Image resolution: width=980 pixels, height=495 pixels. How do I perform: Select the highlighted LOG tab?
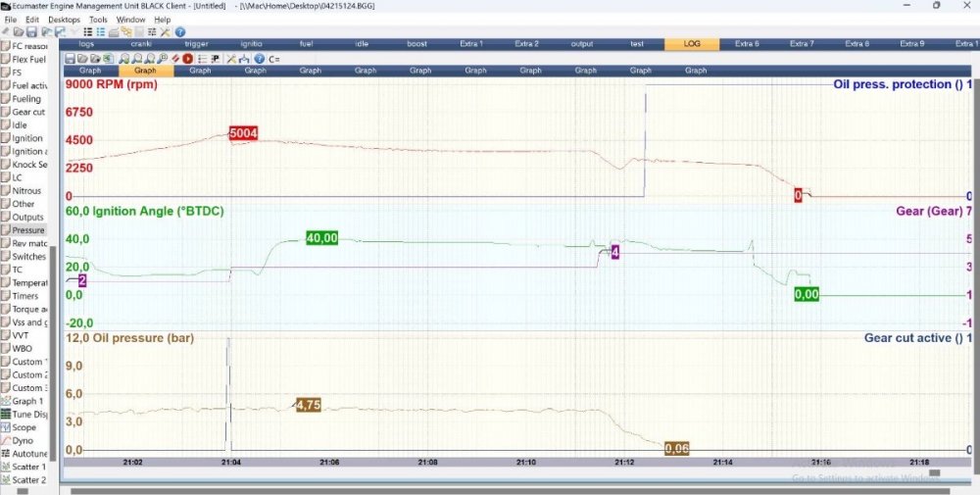tap(691, 44)
